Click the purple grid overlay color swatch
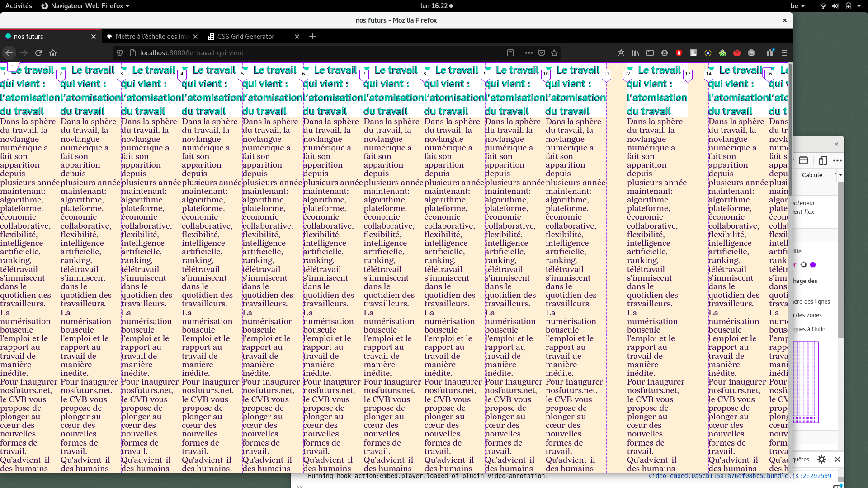Image resolution: width=868 pixels, height=488 pixels. click(x=813, y=265)
